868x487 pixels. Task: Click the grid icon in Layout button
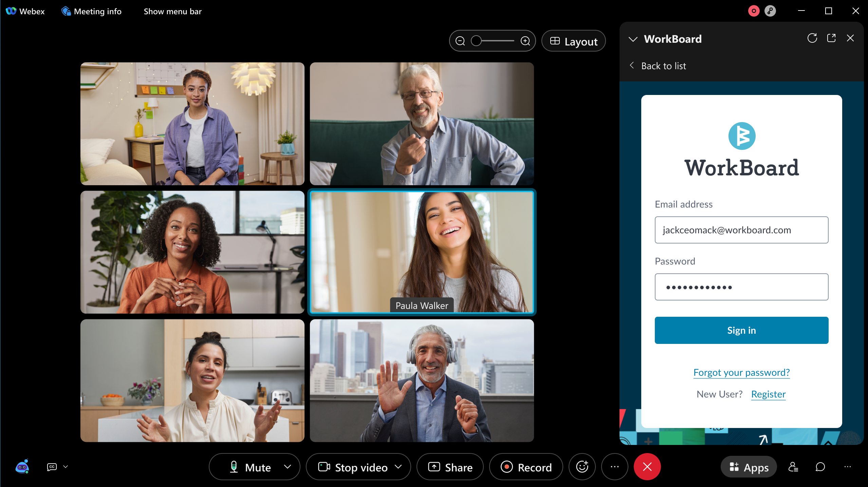555,41
